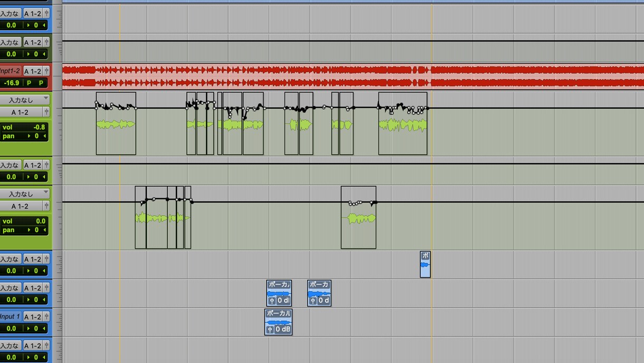
Task: Select the red waveform clip on Inpt1-2 track
Action: pos(353,76)
